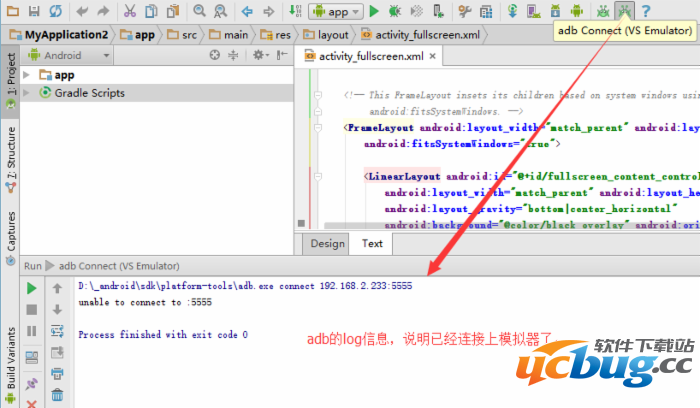Open the app run configuration dropdown
700x408 pixels.
pos(335,11)
